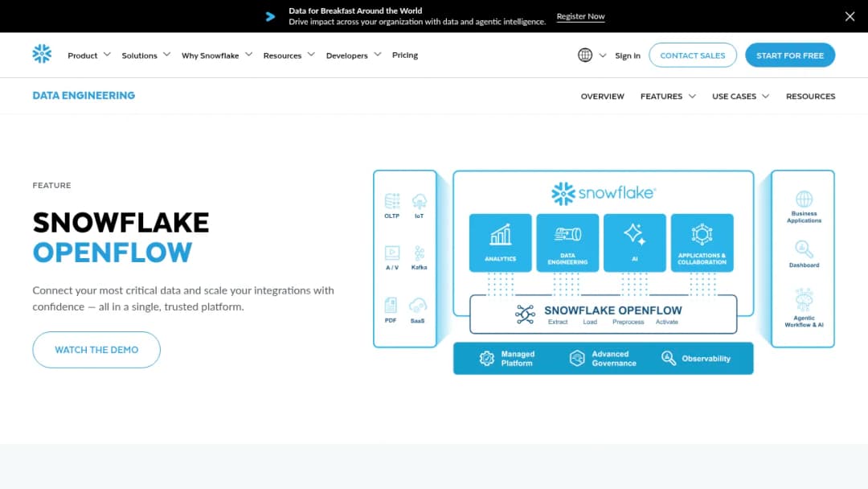Expand the FEATURES submenu chevron
868x489 pixels.
point(692,97)
